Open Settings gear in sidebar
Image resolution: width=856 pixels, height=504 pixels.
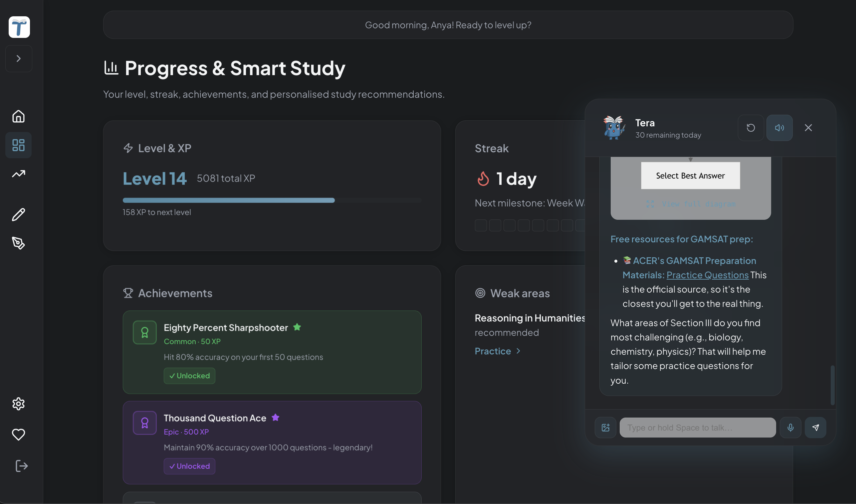pos(18,404)
